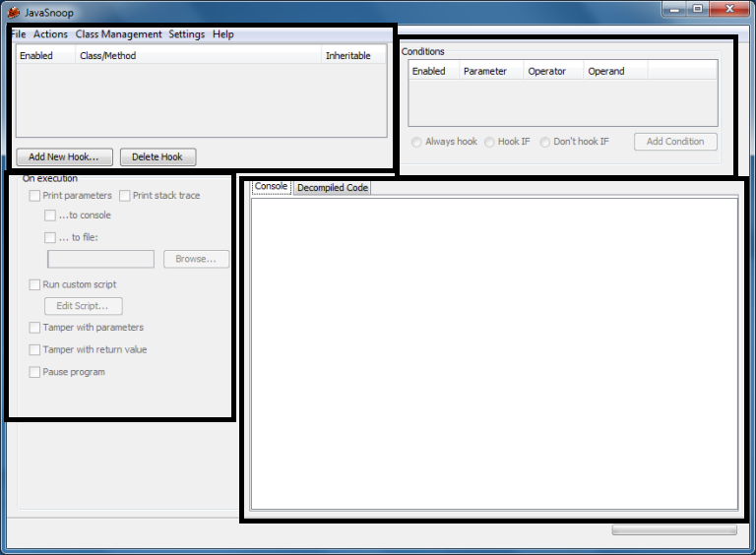This screenshot has width=756, height=555.
Task: Choose the Don't hook IF radio option
Action: [x=545, y=142]
